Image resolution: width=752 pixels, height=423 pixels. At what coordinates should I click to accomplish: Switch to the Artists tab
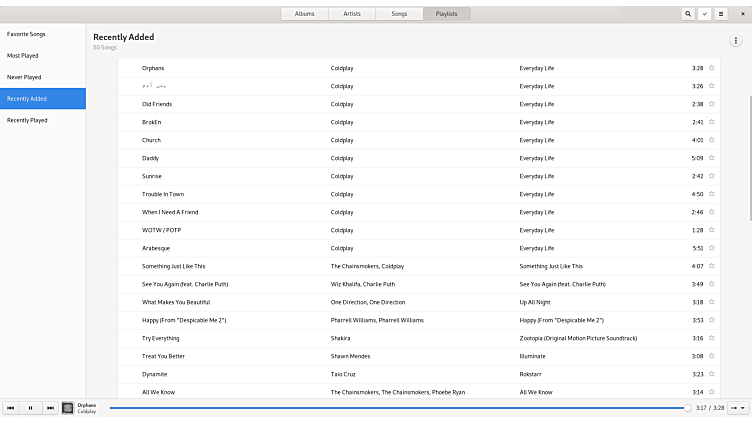(351, 14)
